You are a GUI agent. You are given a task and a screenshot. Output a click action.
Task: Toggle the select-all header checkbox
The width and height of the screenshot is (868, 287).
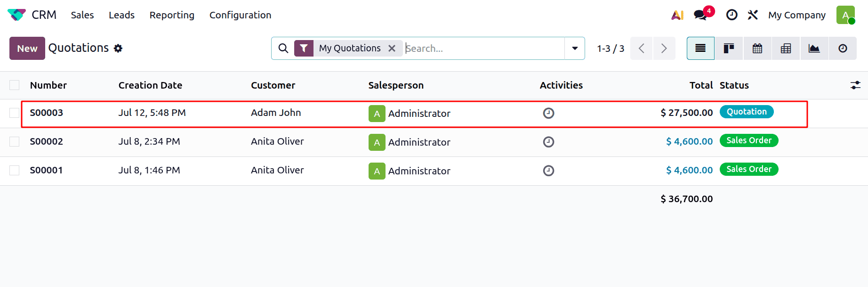tap(15, 85)
